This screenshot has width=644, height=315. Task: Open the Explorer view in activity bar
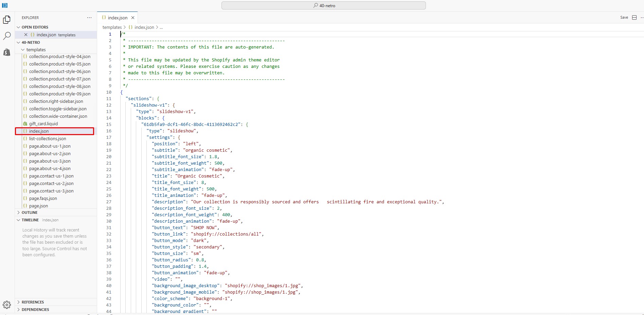(x=7, y=20)
